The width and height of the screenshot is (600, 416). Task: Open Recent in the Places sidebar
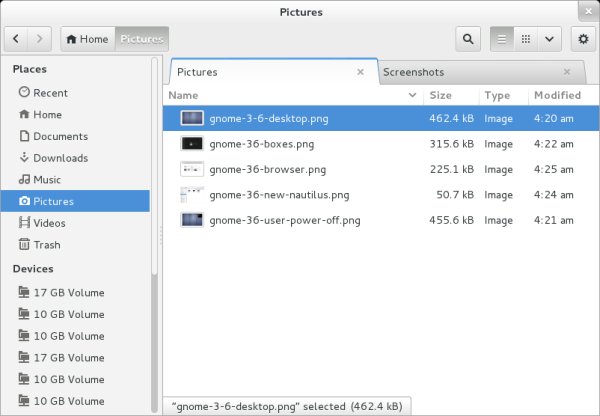[50, 93]
